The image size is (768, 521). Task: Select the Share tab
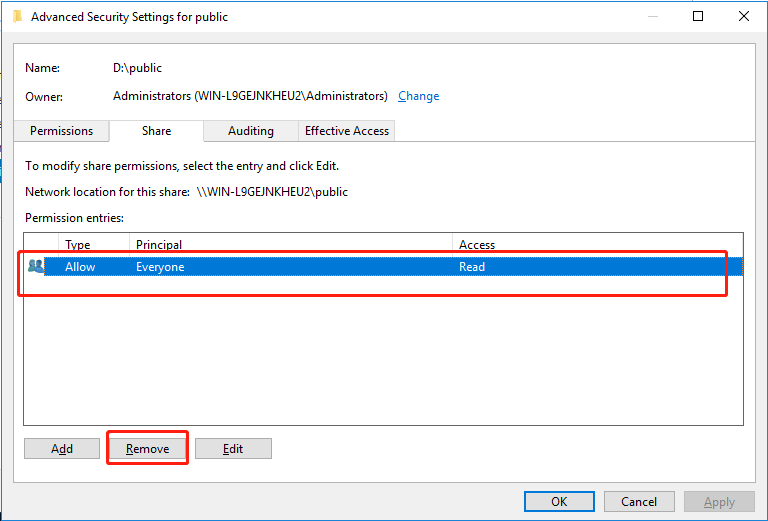(x=156, y=131)
